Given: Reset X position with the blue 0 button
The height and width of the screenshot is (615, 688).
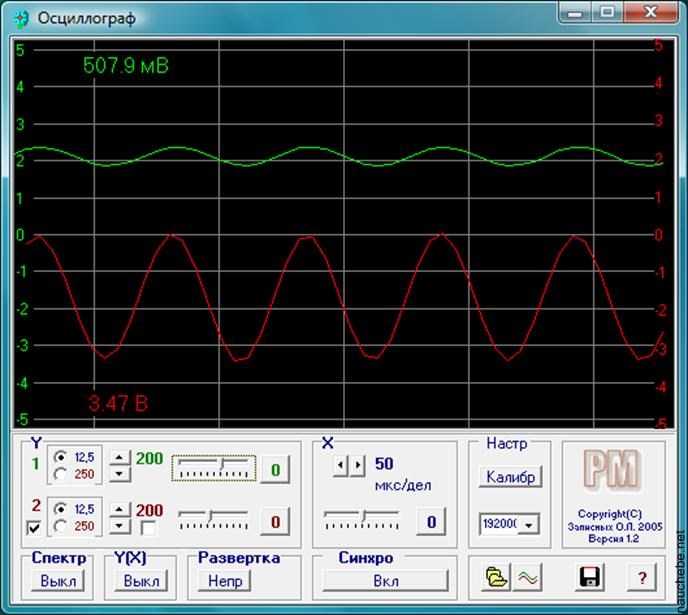Looking at the screenshot, I should (x=431, y=522).
